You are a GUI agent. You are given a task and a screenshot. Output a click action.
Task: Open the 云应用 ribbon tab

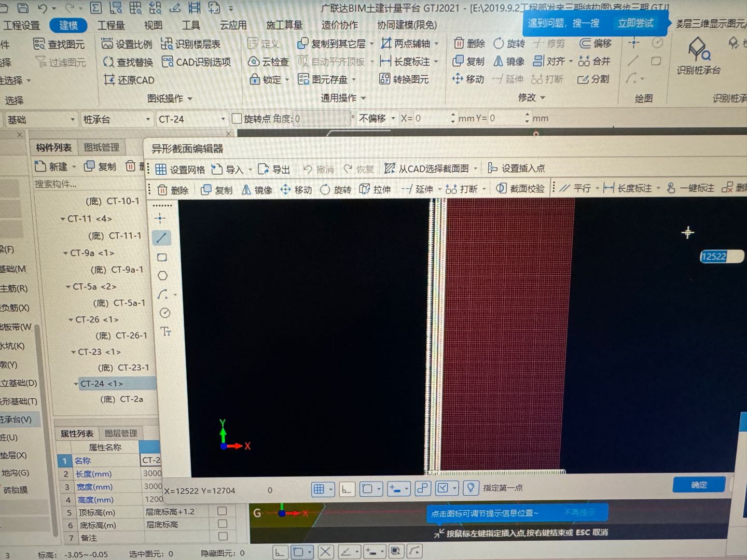click(233, 25)
